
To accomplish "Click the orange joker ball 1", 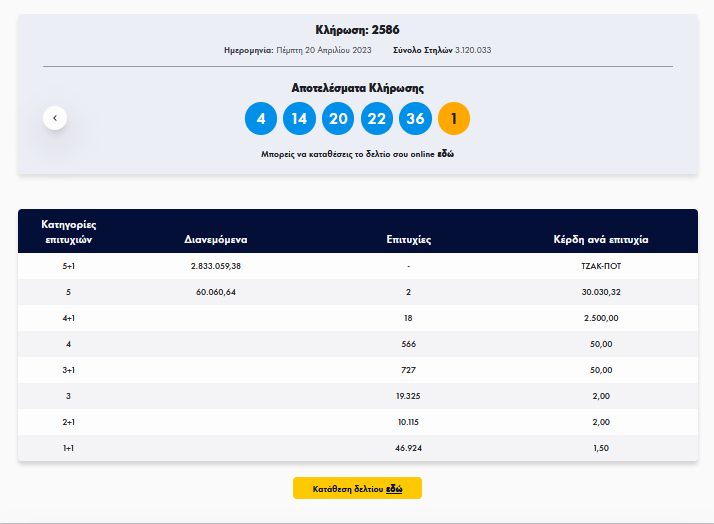I will 454,118.
